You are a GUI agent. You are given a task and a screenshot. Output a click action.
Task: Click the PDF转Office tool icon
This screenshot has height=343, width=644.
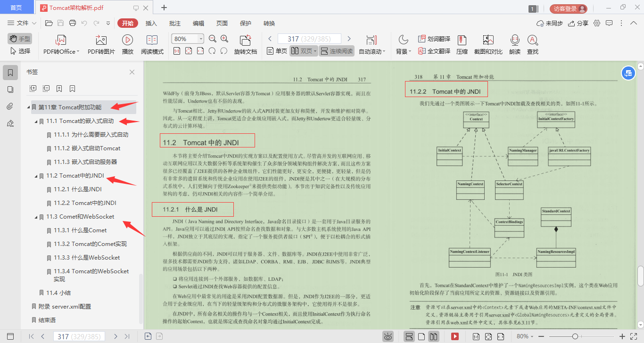(x=60, y=45)
